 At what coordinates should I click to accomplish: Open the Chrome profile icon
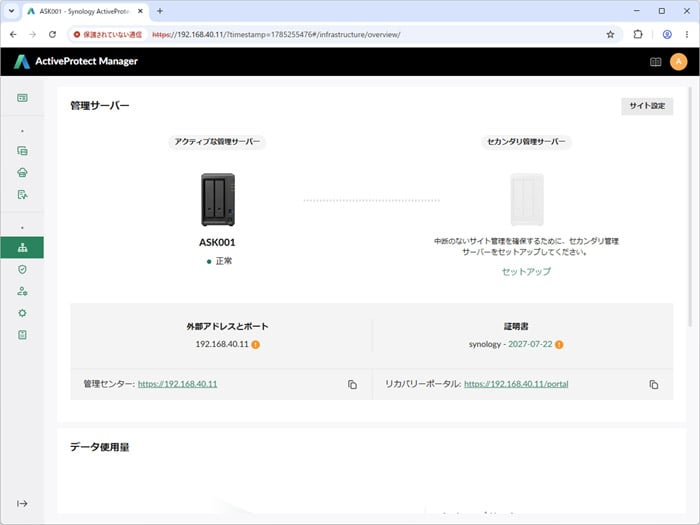point(667,34)
